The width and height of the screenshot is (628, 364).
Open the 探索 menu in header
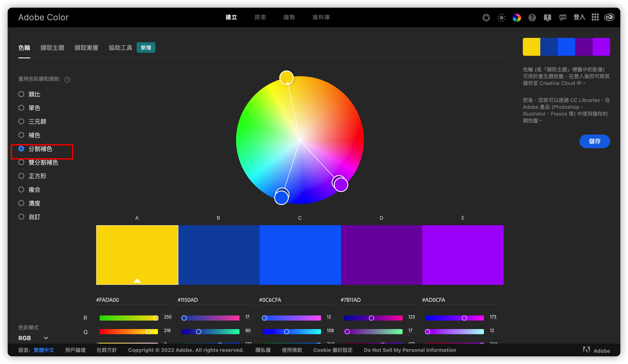point(260,17)
